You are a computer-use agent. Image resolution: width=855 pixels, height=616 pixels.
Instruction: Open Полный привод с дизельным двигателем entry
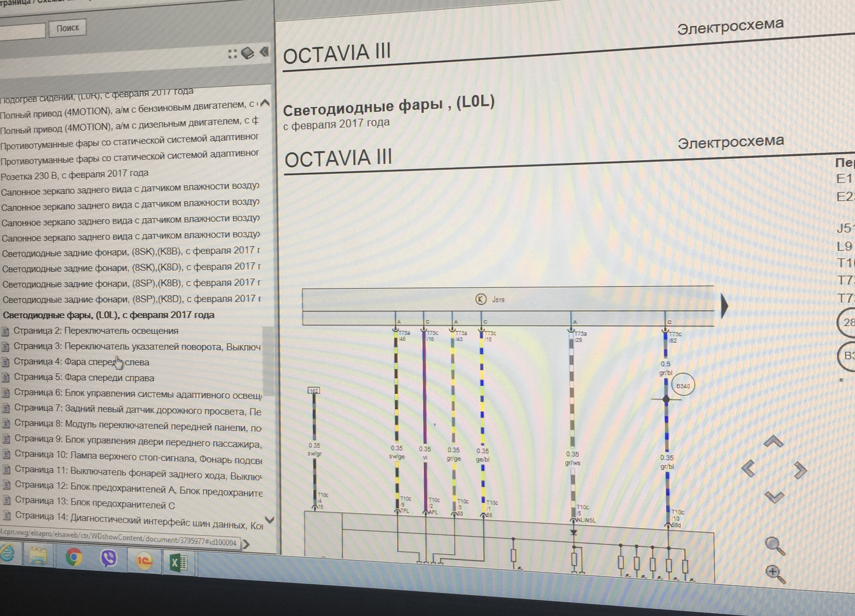click(x=129, y=126)
